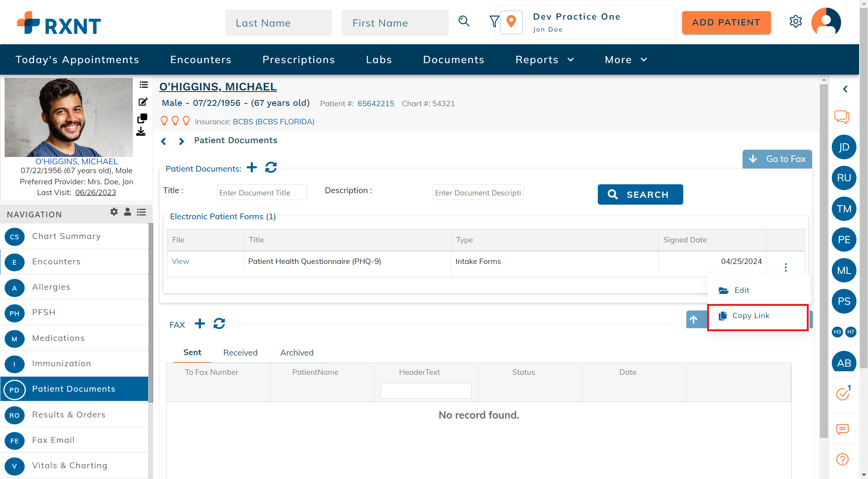Image resolution: width=868 pixels, height=479 pixels.
Task: Open the Documents menu
Action: coord(454,60)
